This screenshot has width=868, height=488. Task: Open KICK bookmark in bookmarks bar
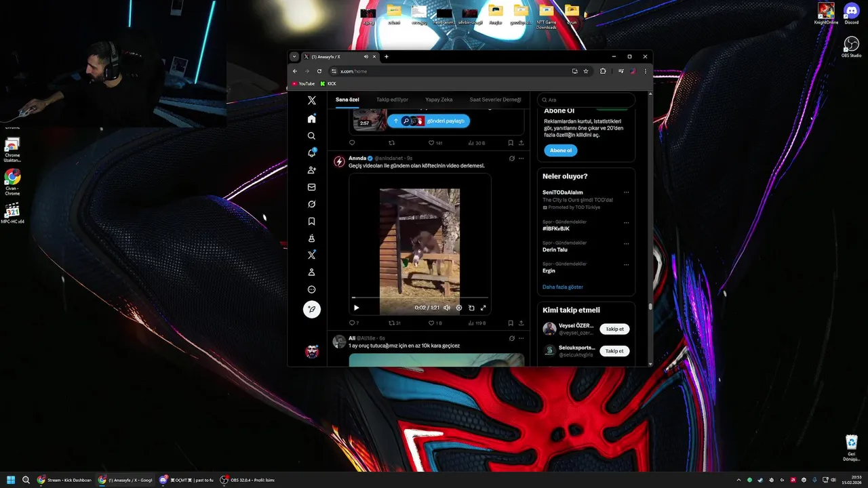(x=328, y=83)
